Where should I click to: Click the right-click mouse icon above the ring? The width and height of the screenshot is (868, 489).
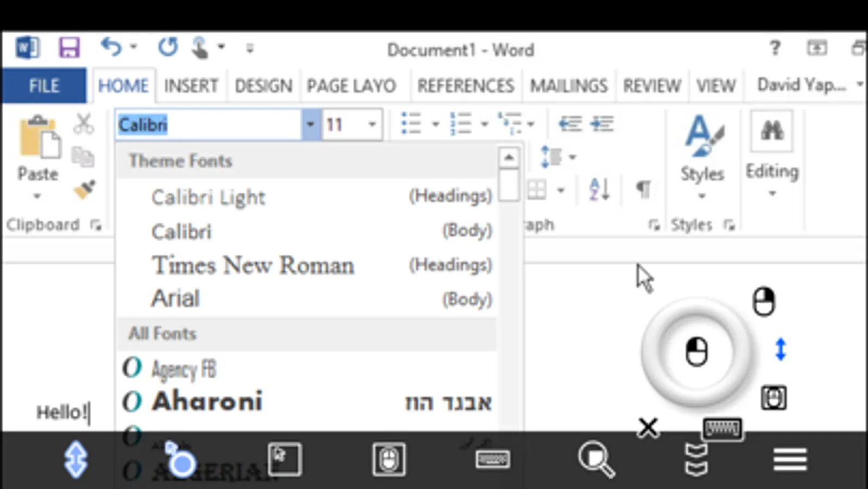point(763,301)
